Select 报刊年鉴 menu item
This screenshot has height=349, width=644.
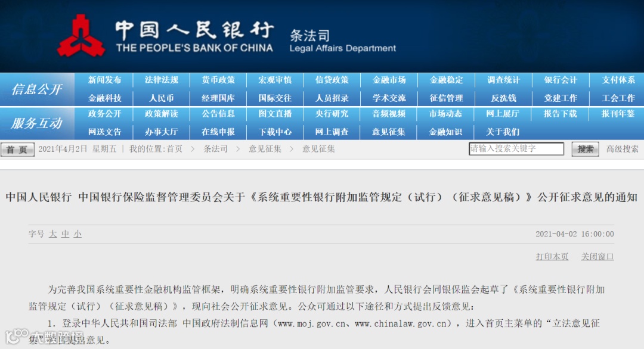pos(618,114)
